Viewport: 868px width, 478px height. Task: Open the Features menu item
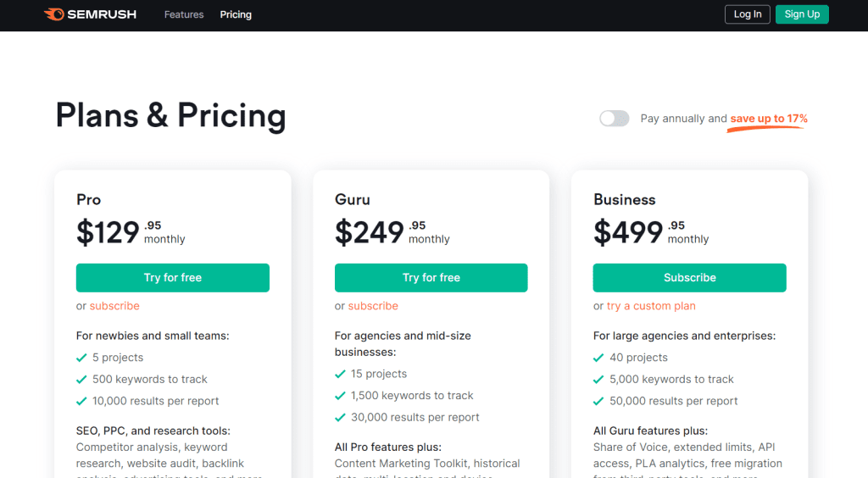click(x=184, y=14)
